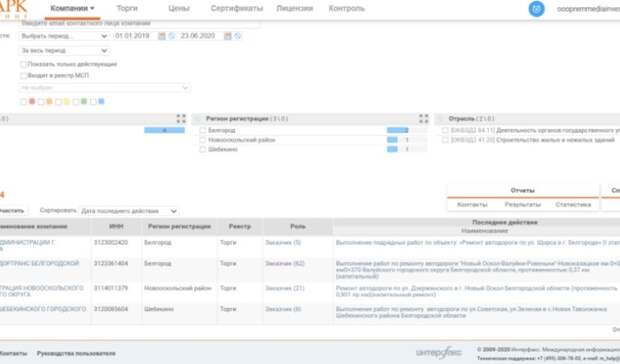Open the Выбрать период dropdown
The width and height of the screenshot is (620, 364).
[x=64, y=36]
